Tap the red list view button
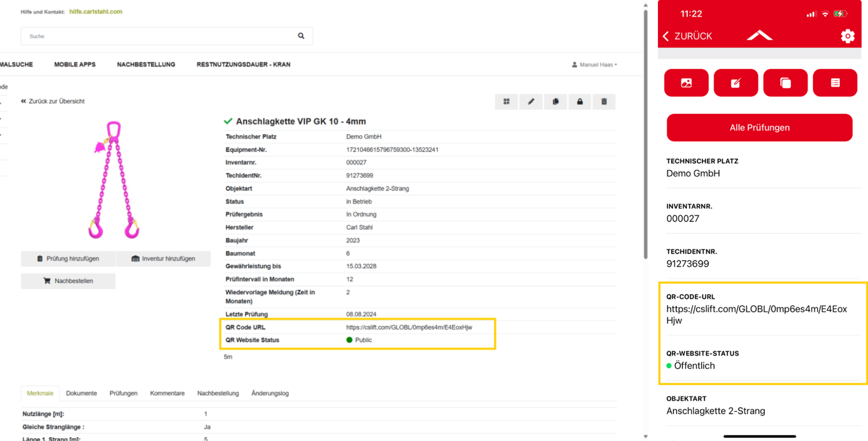The width and height of the screenshot is (868, 441). [x=835, y=83]
